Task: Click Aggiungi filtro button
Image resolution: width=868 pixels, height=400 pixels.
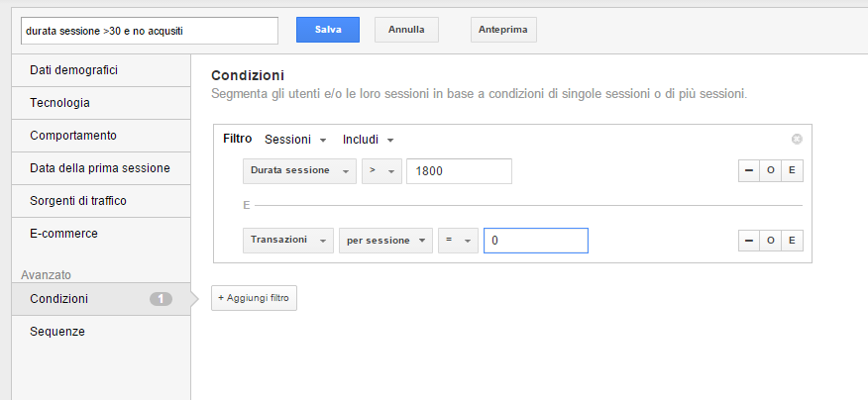Action: [x=254, y=298]
